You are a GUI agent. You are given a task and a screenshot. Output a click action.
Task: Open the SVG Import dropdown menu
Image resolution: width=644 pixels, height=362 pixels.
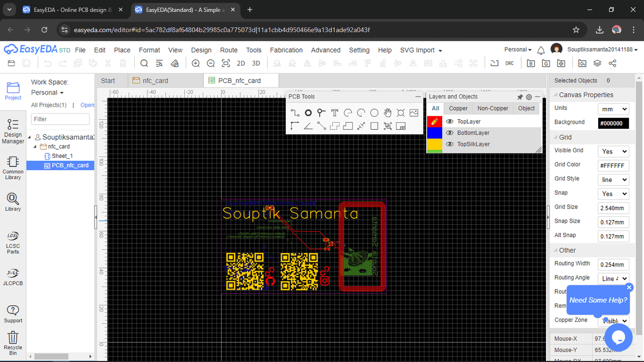[421, 50]
